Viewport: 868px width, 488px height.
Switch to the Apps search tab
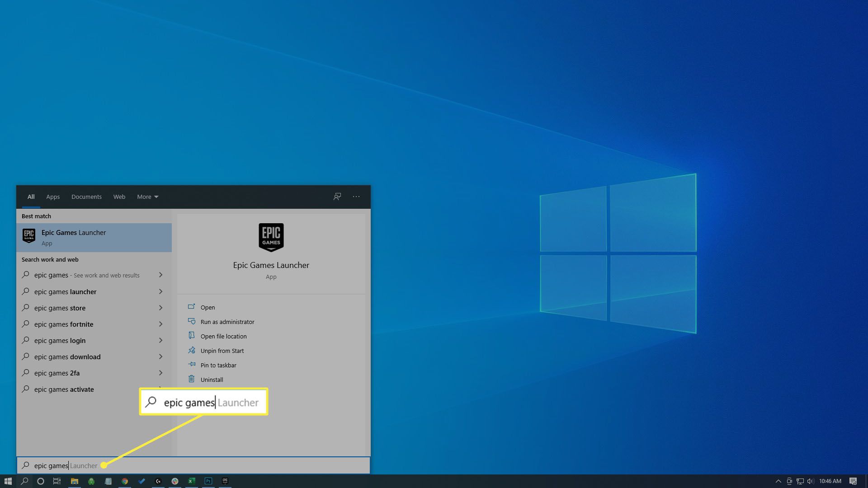pos(53,197)
